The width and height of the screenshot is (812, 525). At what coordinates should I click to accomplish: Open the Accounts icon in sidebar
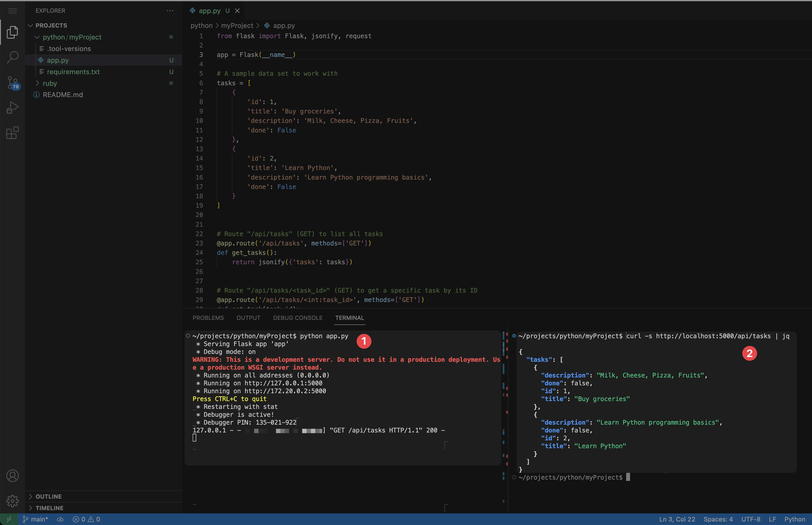12,475
